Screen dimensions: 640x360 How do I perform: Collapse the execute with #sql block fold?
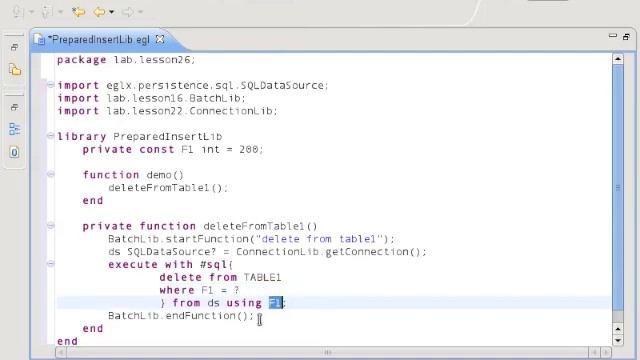click(x=51, y=264)
